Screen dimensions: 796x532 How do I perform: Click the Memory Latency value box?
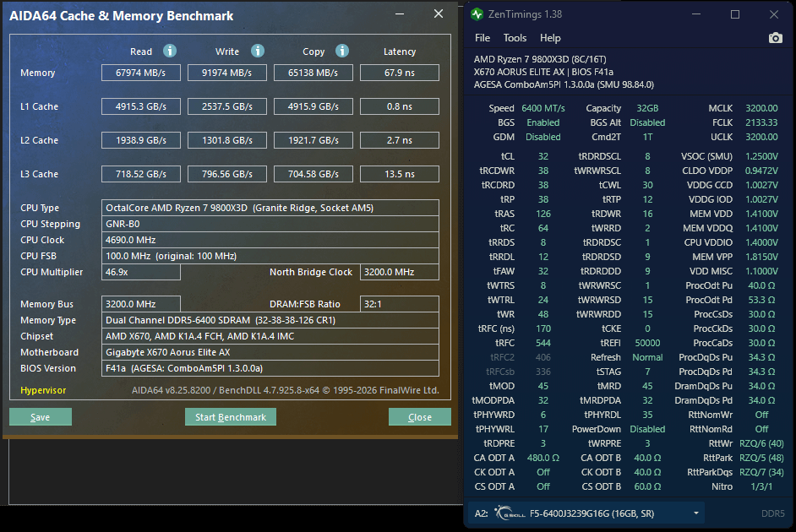tap(399, 73)
